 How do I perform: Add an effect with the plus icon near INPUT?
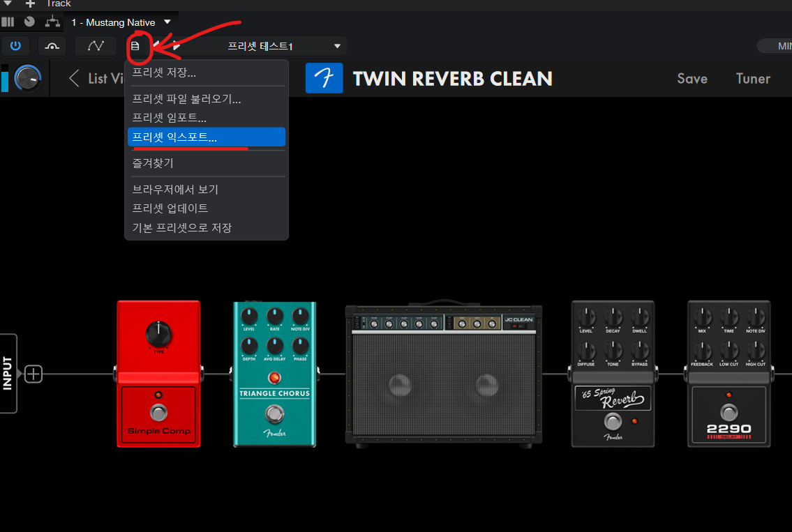tap(33, 374)
